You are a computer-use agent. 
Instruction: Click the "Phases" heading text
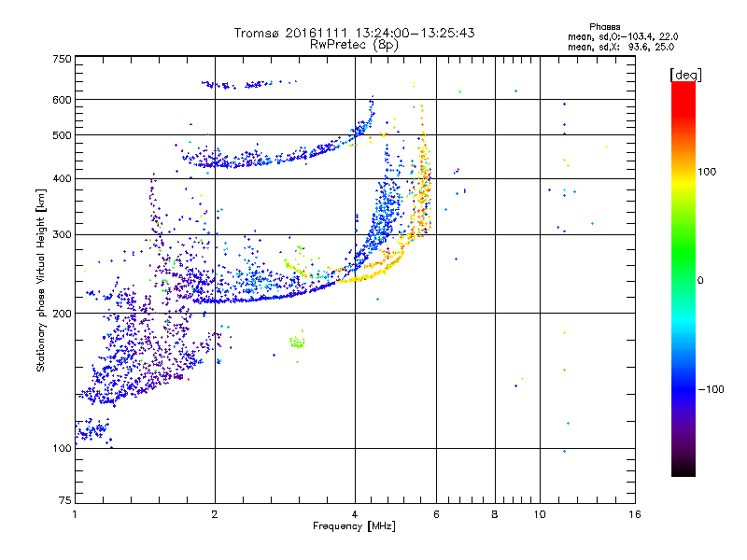click(x=604, y=27)
